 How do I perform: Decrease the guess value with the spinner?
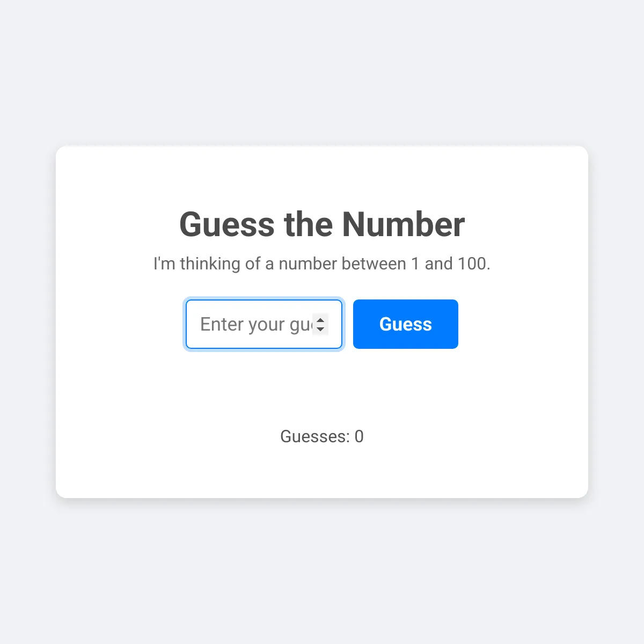[x=320, y=328]
